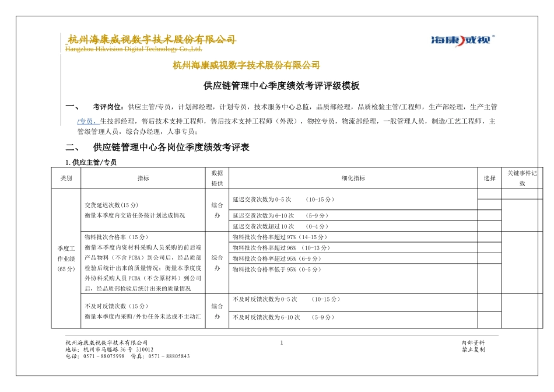Screen dimensions: 554x392
Task: Click the 选择 cell for '不及时反馈次数为6-10次'
Action: point(489,320)
